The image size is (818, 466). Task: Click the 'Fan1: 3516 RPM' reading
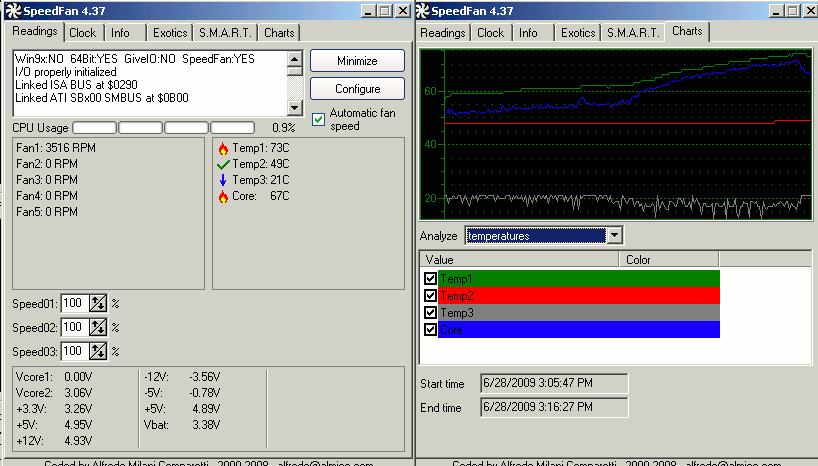(x=56, y=148)
